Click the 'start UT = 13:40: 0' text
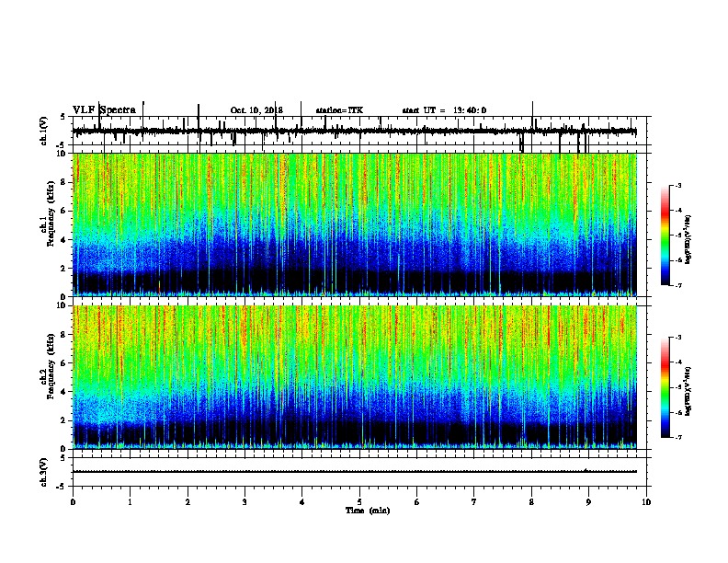 tap(444, 110)
